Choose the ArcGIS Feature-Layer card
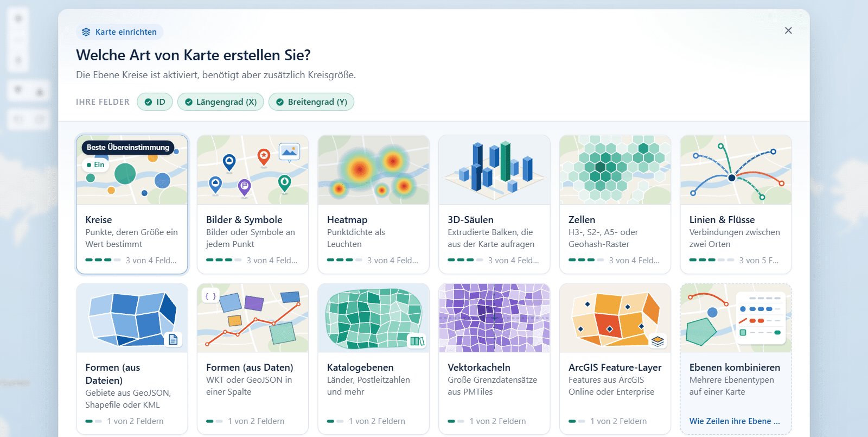 tap(615, 359)
